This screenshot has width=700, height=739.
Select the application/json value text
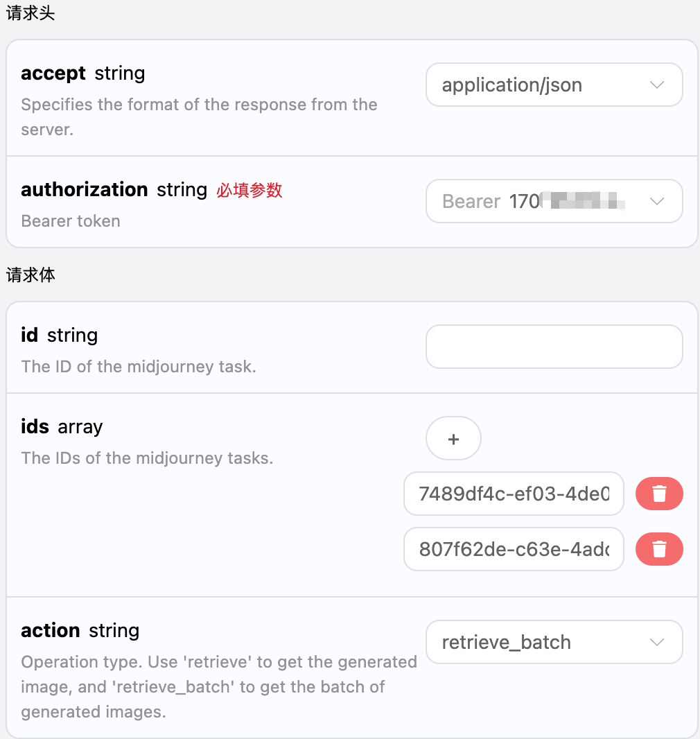click(511, 85)
